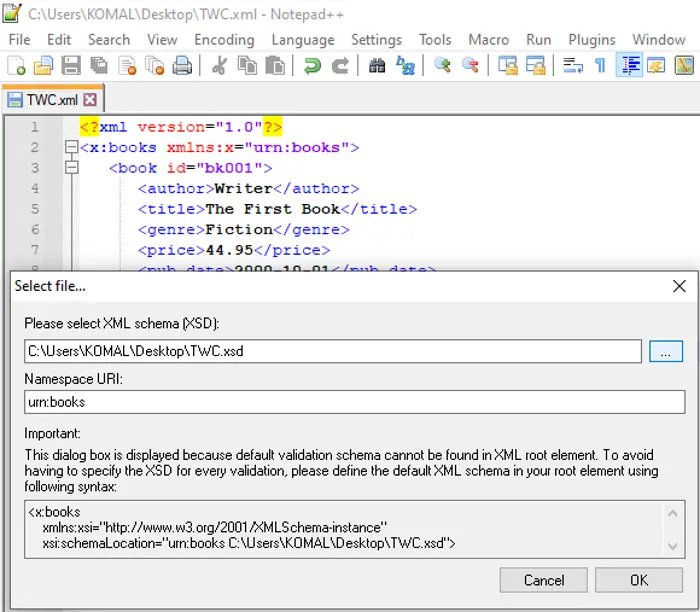This screenshot has height=612, width=700.
Task: Open the Encoding menu
Action: tap(224, 40)
